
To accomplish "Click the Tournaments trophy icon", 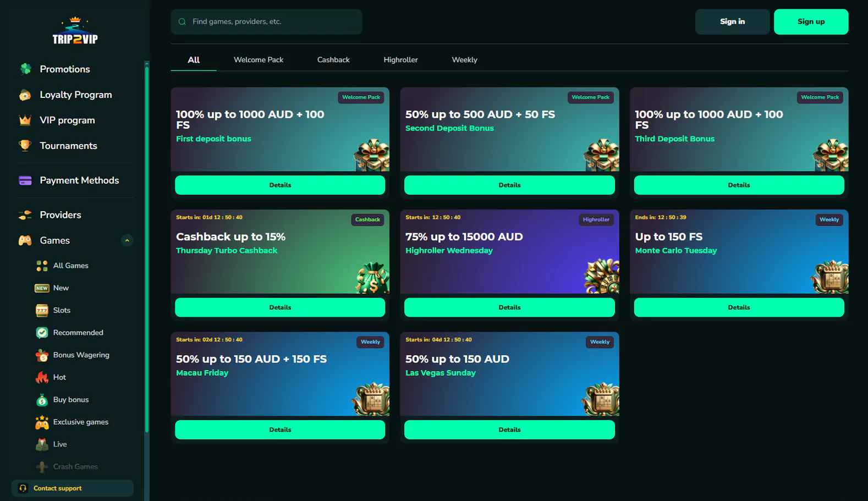I will pos(25,146).
